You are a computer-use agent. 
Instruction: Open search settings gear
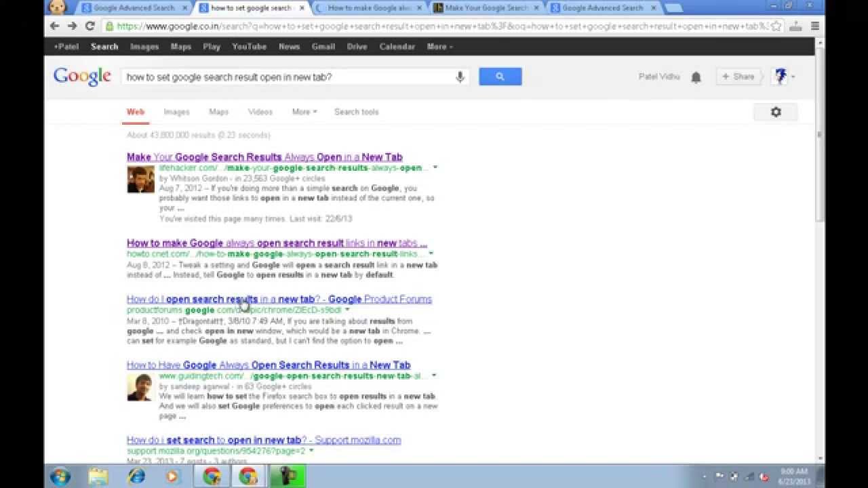(x=776, y=112)
